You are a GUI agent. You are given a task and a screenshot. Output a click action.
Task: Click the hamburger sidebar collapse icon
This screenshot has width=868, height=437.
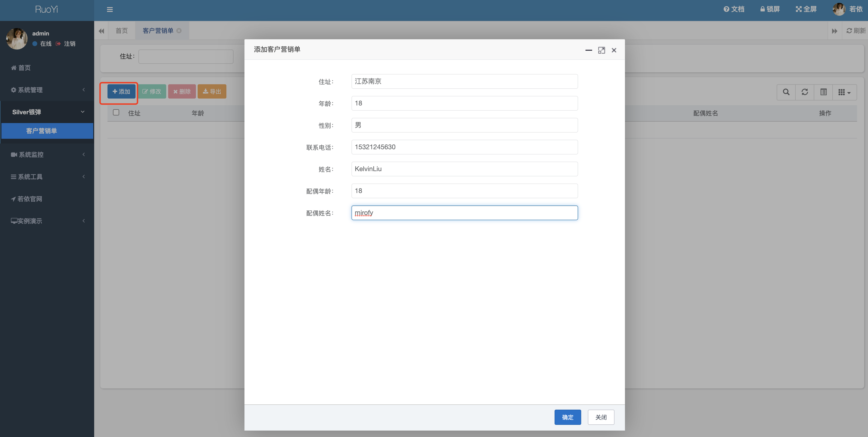[x=110, y=10]
